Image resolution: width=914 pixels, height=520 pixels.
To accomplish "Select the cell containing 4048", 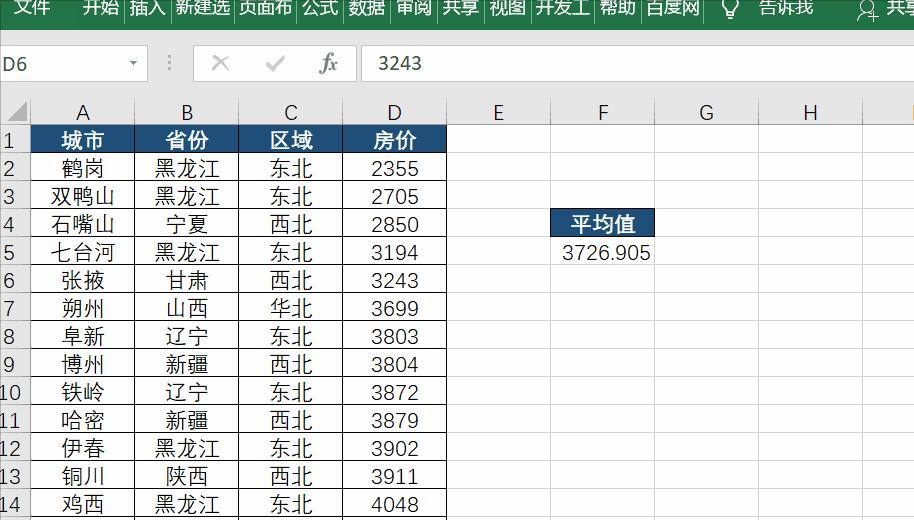I will [395, 504].
